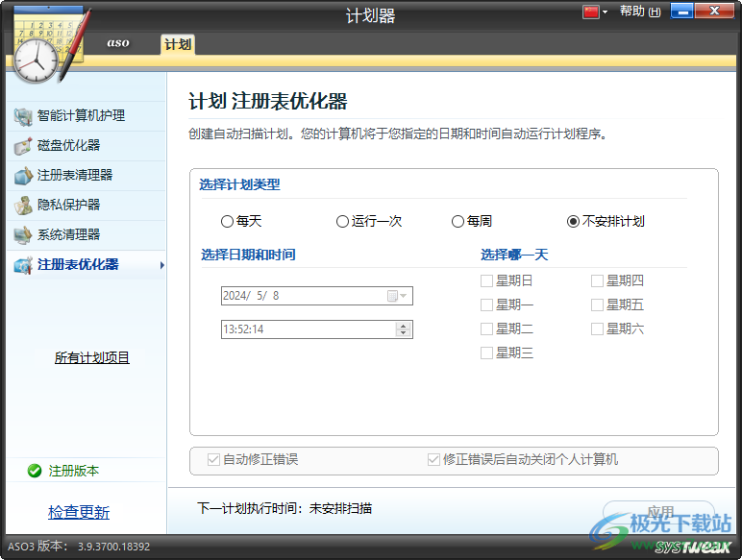The height and width of the screenshot is (560, 742).
Task: Click the time field showing 13:52:14
Action: [316, 329]
